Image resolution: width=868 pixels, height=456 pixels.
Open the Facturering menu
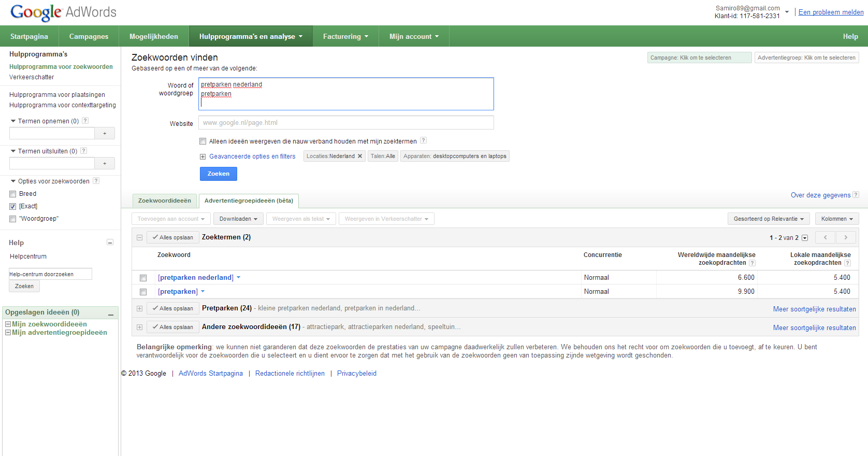(345, 36)
